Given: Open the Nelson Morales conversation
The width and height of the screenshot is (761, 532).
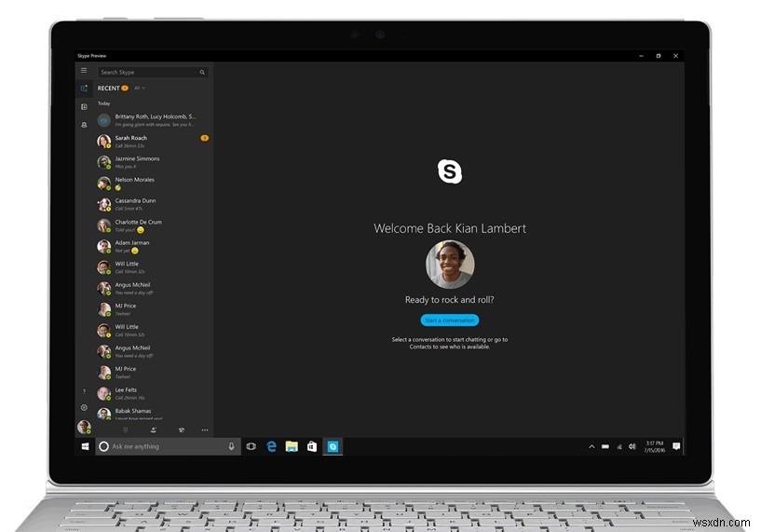Looking at the screenshot, I should 154,184.
